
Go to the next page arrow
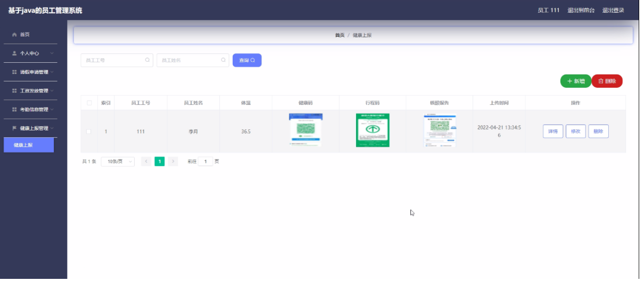click(x=173, y=162)
